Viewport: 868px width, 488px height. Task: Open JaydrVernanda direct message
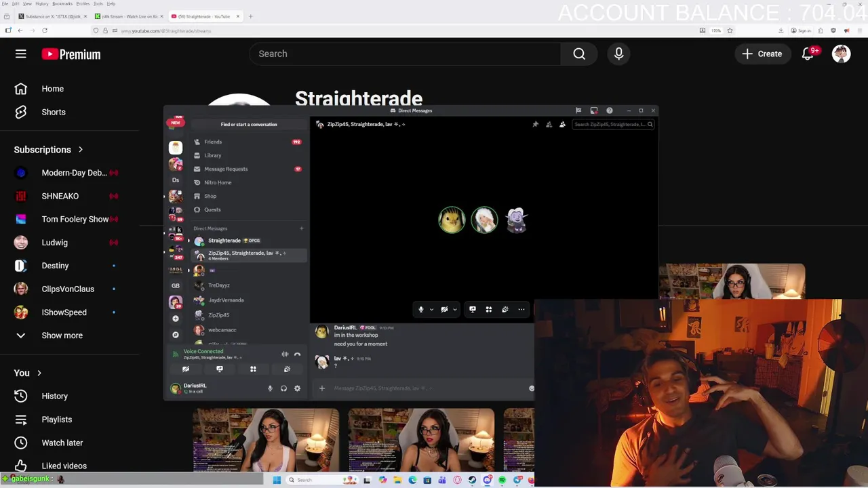(x=248, y=300)
